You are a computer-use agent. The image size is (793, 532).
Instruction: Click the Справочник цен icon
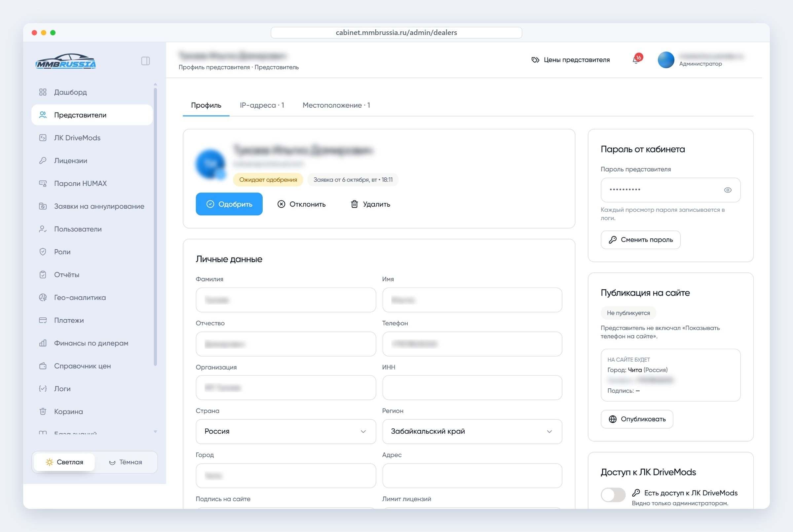(43, 366)
